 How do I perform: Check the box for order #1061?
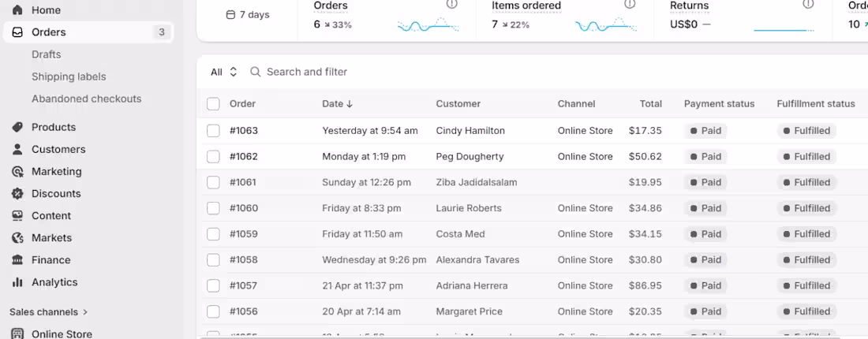coord(213,182)
